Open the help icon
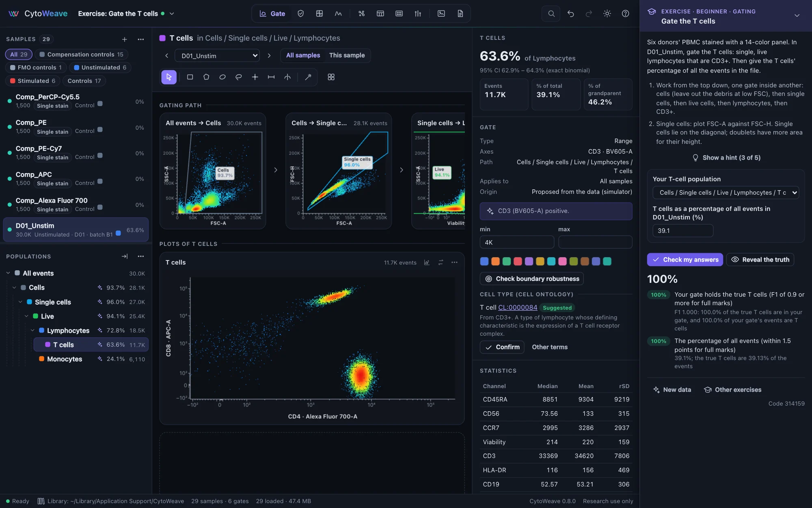 pyautogui.click(x=625, y=13)
